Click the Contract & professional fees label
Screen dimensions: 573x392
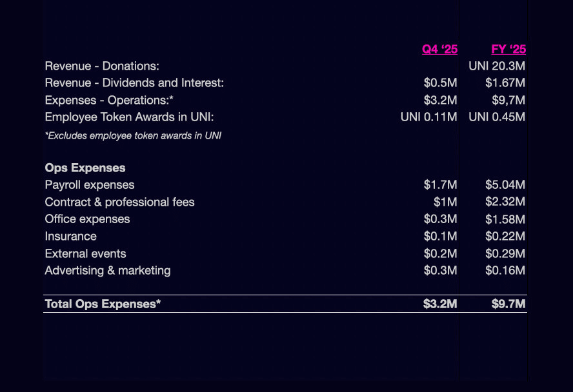point(119,202)
